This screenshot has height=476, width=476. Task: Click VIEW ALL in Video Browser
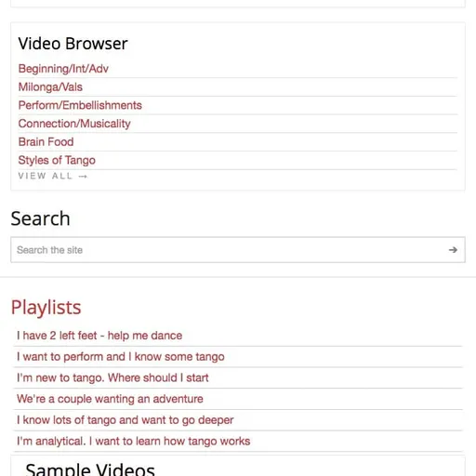(53, 176)
